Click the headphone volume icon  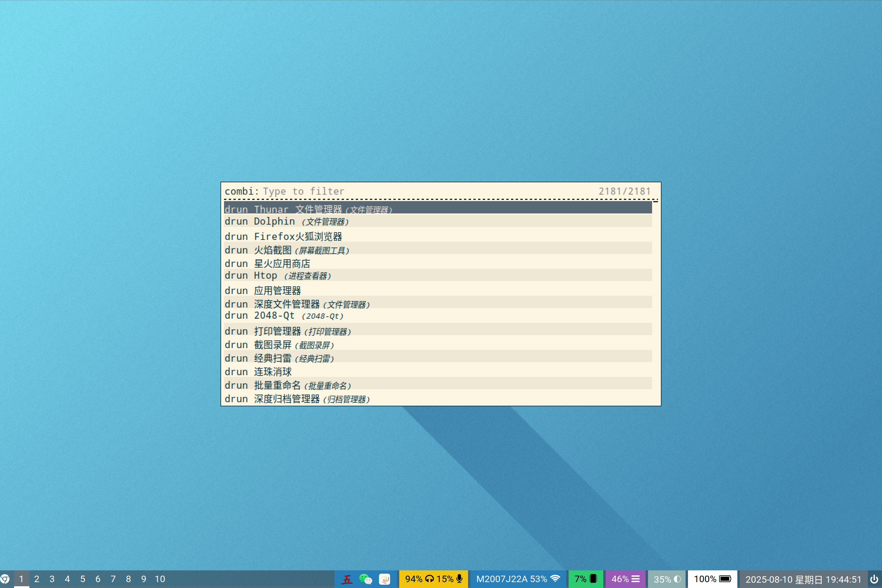(x=429, y=579)
